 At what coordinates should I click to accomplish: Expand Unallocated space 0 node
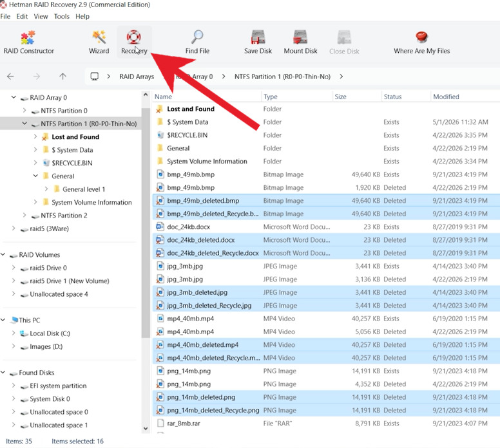click(x=14, y=412)
